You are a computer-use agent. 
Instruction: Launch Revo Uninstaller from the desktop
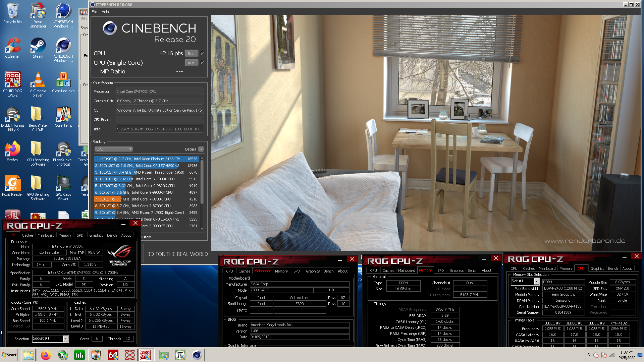[x=38, y=15]
